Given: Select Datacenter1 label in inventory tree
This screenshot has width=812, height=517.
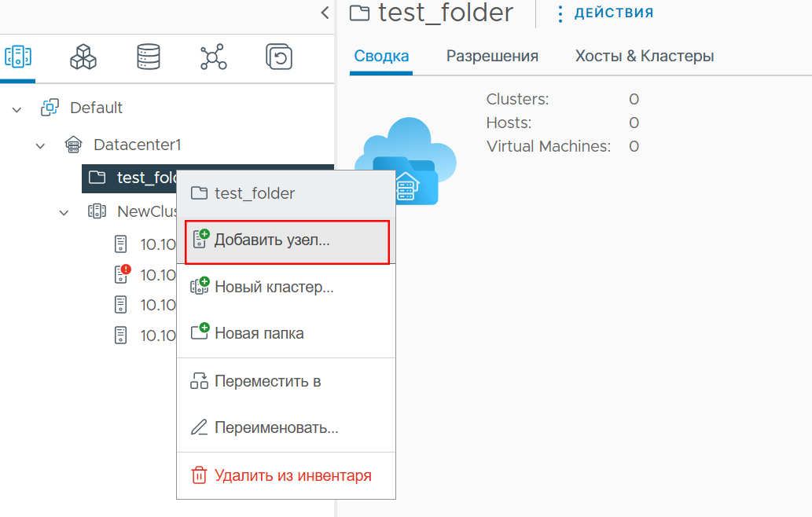Looking at the screenshot, I should (x=138, y=145).
